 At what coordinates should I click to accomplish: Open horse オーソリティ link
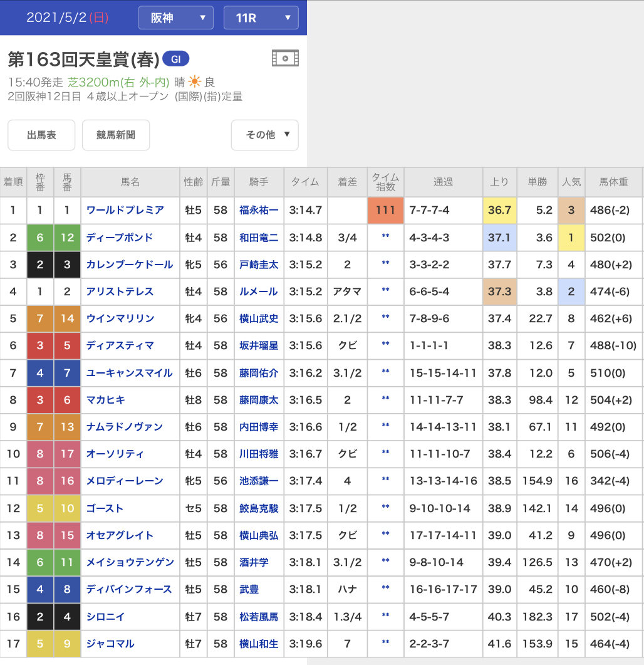(x=115, y=454)
